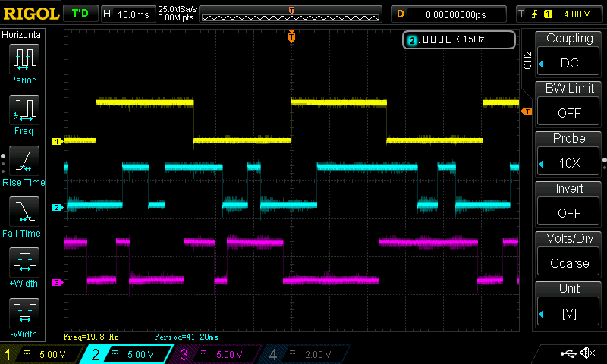Click the trigger level 4.00 V readout
The height and width of the screenshot is (364, 607).
coord(577,14)
